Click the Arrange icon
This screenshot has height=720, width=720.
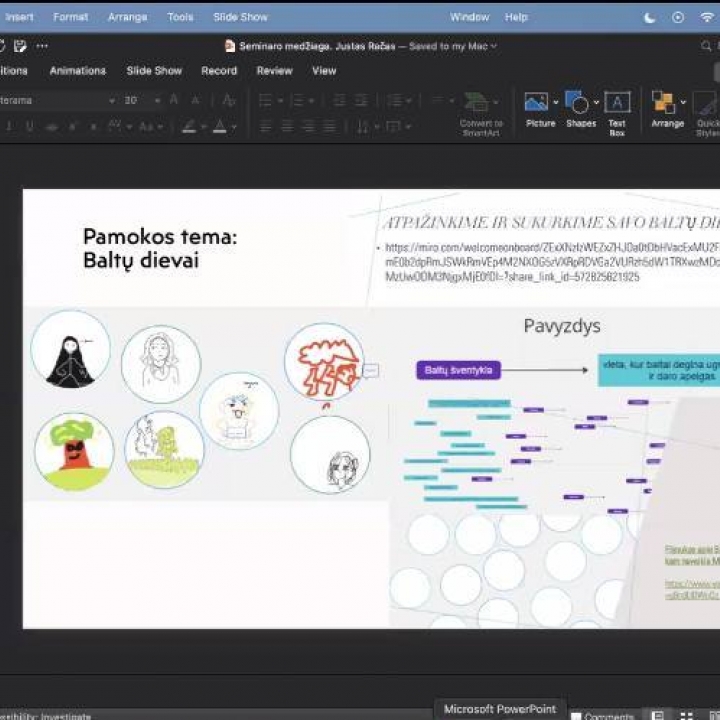point(664,102)
